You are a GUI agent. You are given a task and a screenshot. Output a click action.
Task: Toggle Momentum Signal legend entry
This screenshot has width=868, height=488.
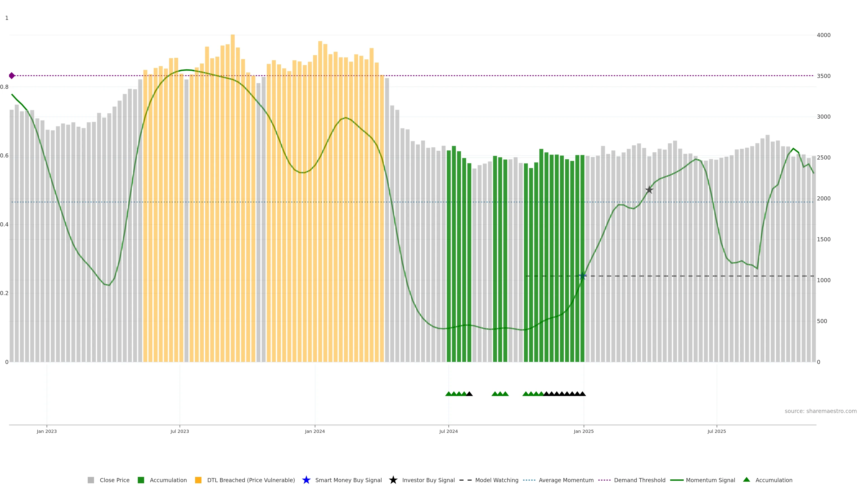coord(710,480)
